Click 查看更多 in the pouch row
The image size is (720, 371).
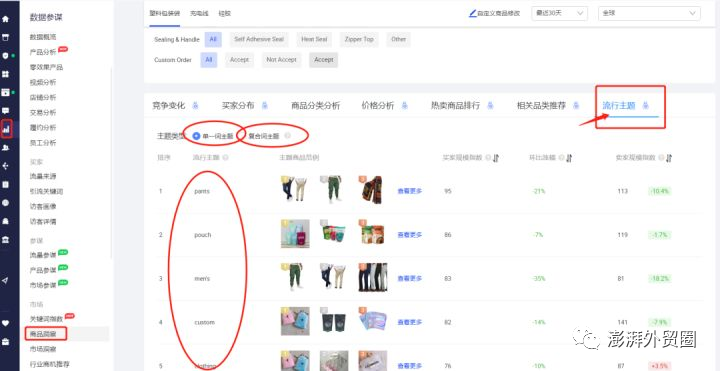tap(410, 235)
